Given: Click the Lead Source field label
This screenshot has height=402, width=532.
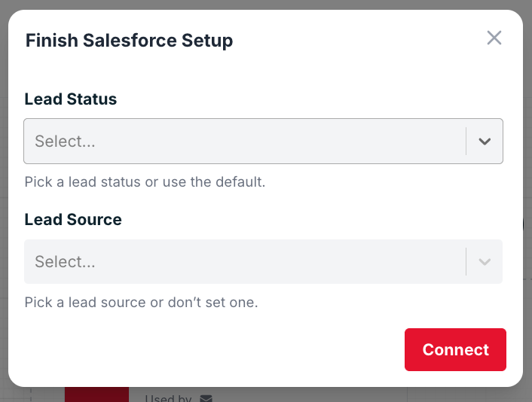Looking at the screenshot, I should coord(73,220).
